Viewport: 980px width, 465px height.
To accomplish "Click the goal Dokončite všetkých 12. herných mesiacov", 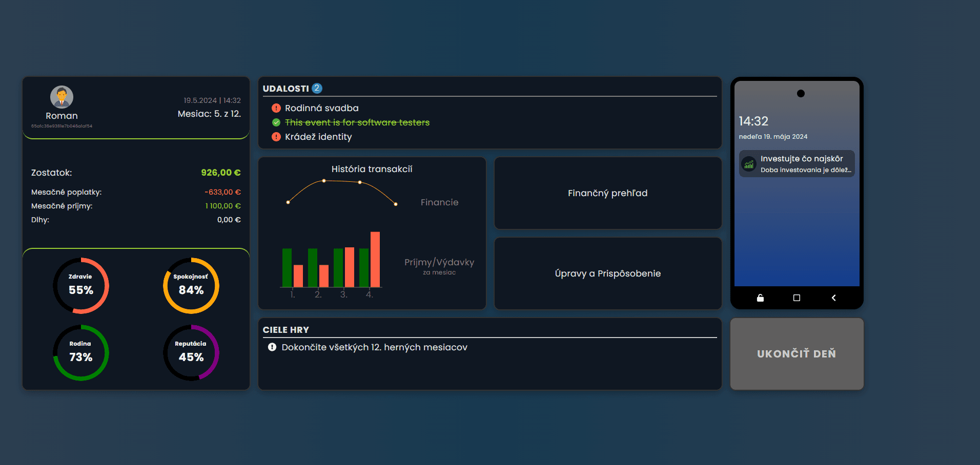I will tap(375, 347).
